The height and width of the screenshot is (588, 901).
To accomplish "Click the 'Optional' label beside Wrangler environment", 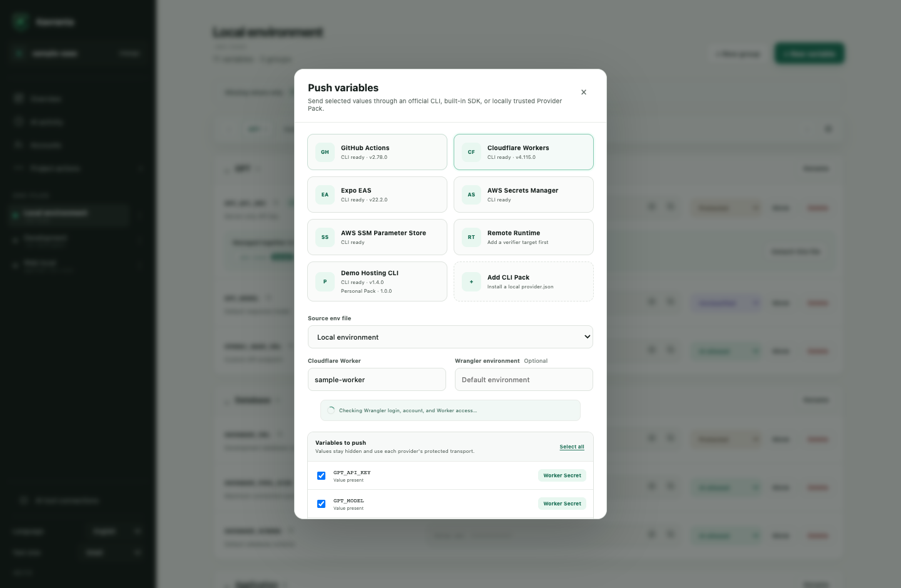I will [x=536, y=361].
